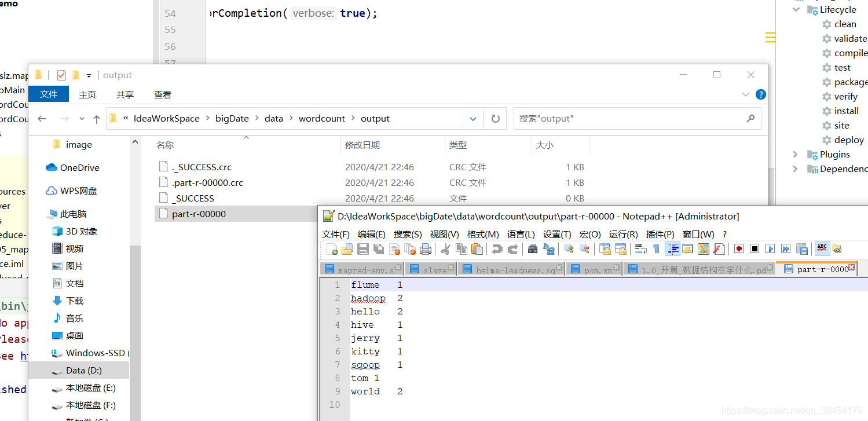Open Explorer help question mark icon

[x=761, y=94]
